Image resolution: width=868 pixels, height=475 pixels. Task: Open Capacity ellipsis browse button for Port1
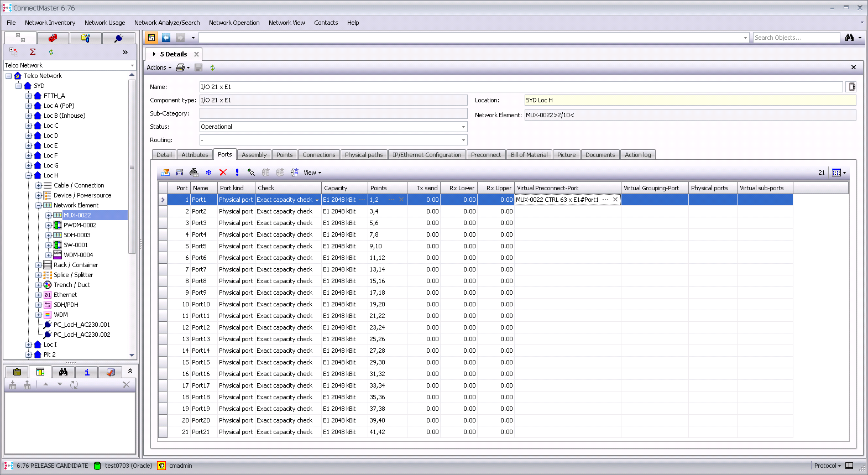point(362,200)
